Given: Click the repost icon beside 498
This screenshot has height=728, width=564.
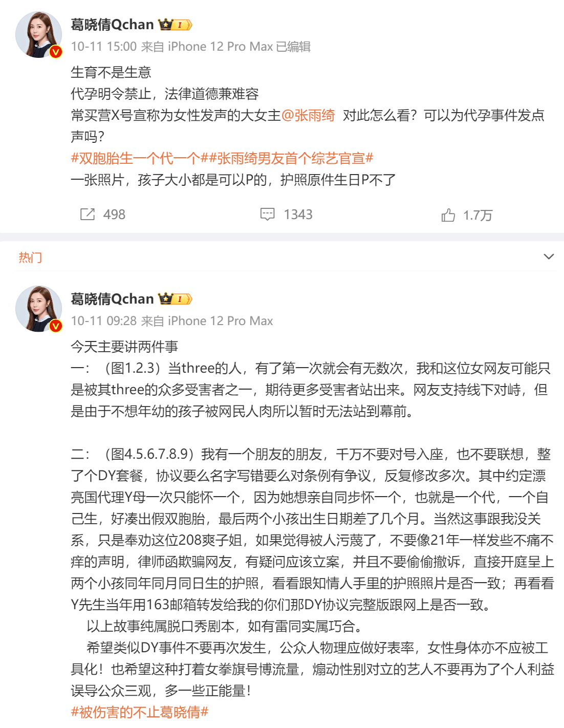Looking at the screenshot, I should (x=88, y=215).
